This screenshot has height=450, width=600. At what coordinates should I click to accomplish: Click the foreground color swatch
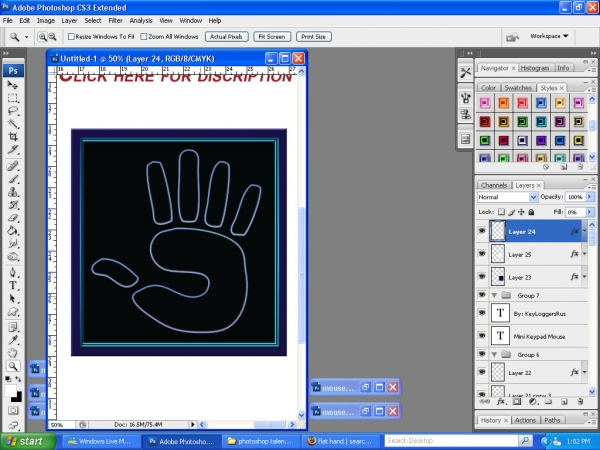(10, 391)
